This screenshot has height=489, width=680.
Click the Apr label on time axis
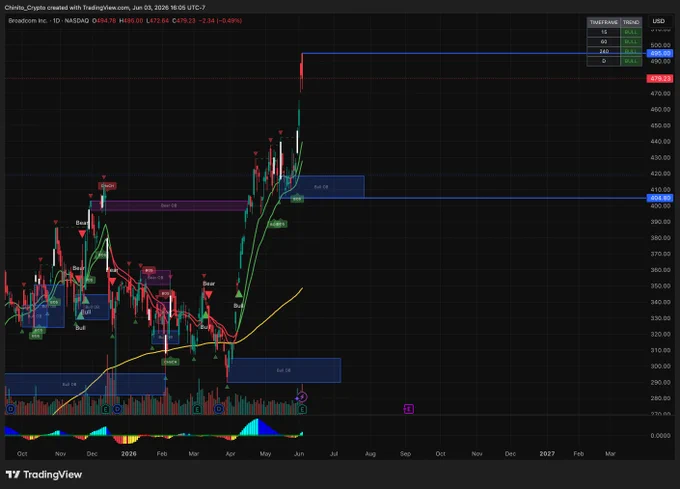tap(230, 453)
